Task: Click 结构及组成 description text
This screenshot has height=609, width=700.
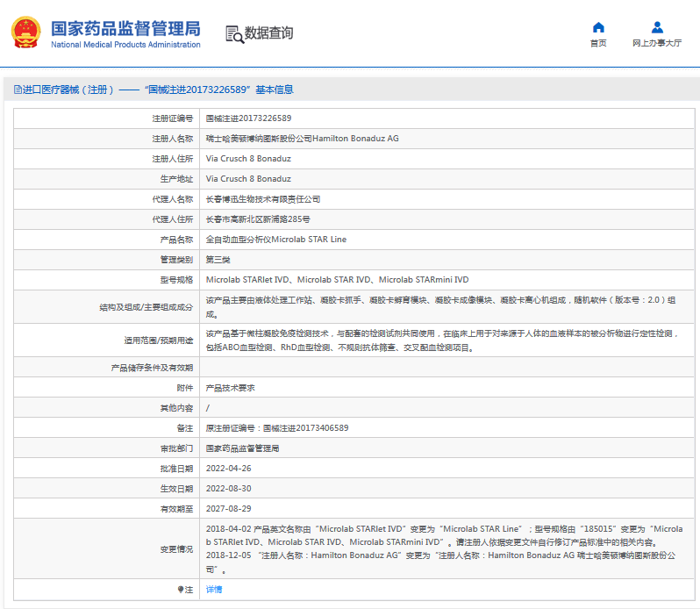Action: pos(441,307)
